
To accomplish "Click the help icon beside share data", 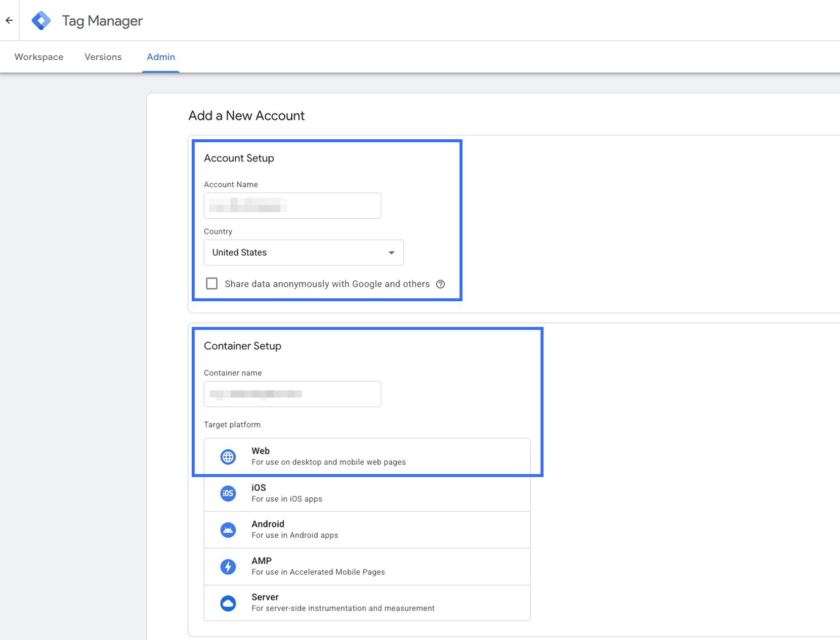I will pyautogui.click(x=440, y=284).
